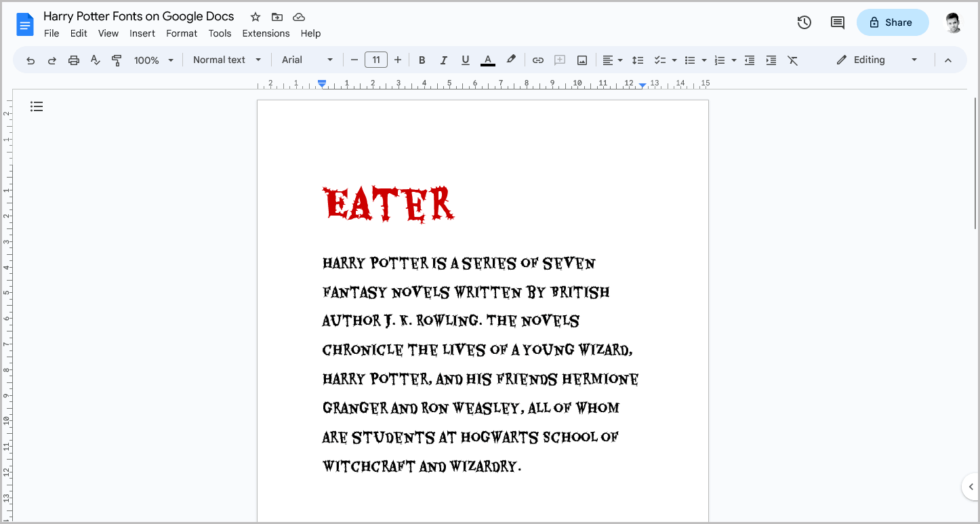
Task: Open line spacing options
Action: 638,60
